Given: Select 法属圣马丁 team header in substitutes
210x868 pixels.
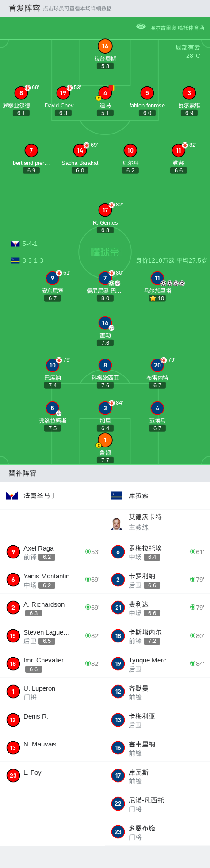Looking at the screenshot, I should tap(53, 496).
